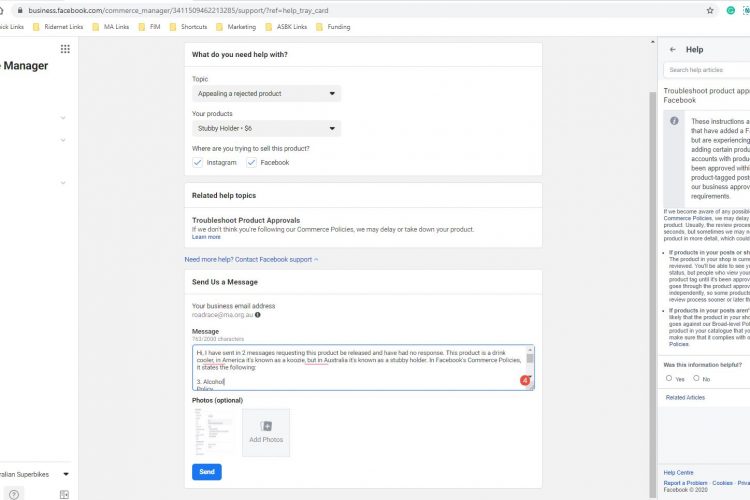Open the Your products dropdown
Viewport: 750px width, 500px height.
coord(266,128)
